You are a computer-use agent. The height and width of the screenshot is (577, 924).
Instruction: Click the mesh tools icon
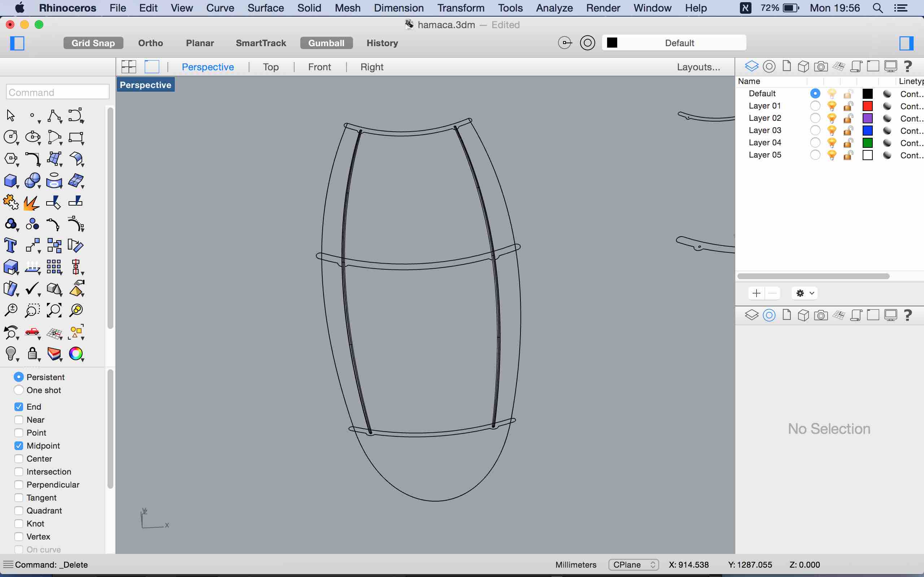(x=75, y=181)
